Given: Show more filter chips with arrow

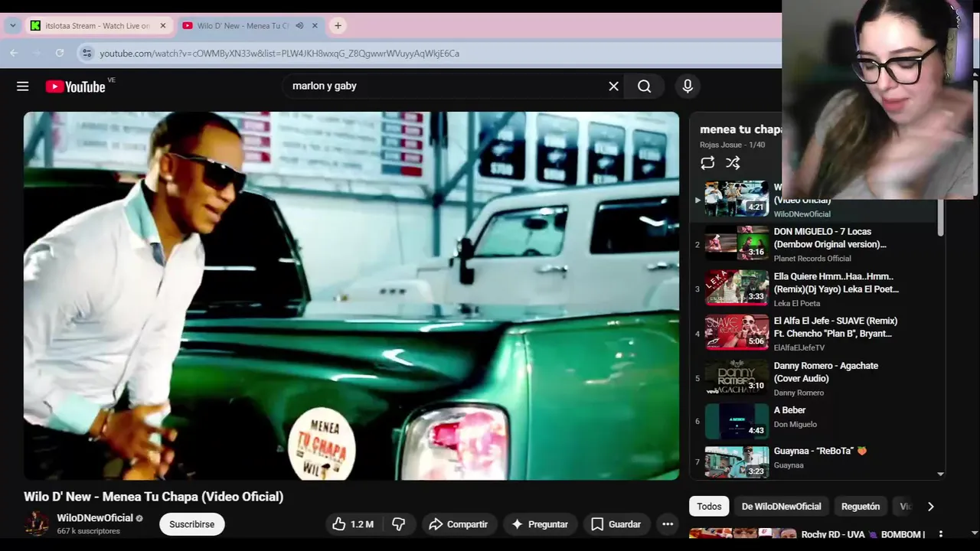Looking at the screenshot, I should 930,507.
